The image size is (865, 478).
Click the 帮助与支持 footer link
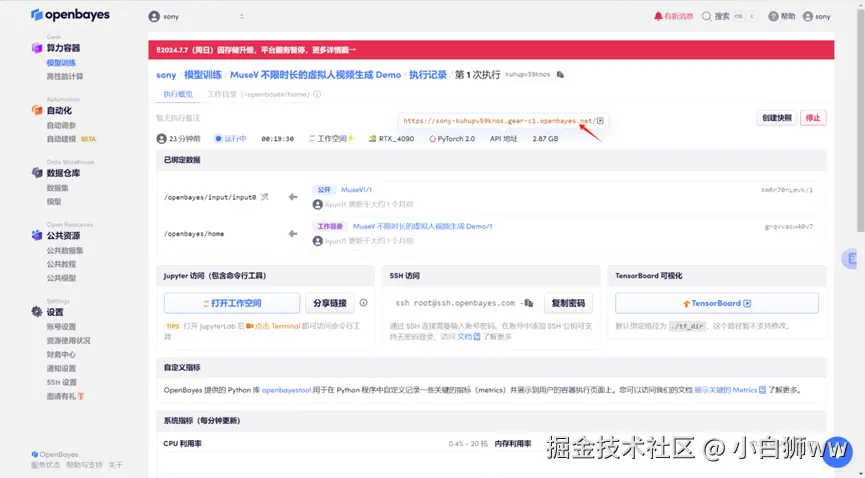pos(84,465)
